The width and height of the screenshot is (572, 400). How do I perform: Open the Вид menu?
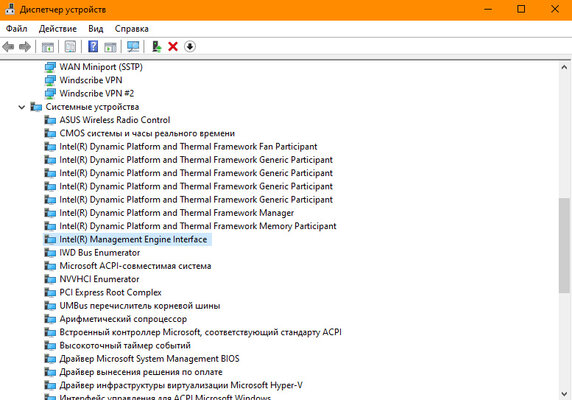[x=96, y=29]
